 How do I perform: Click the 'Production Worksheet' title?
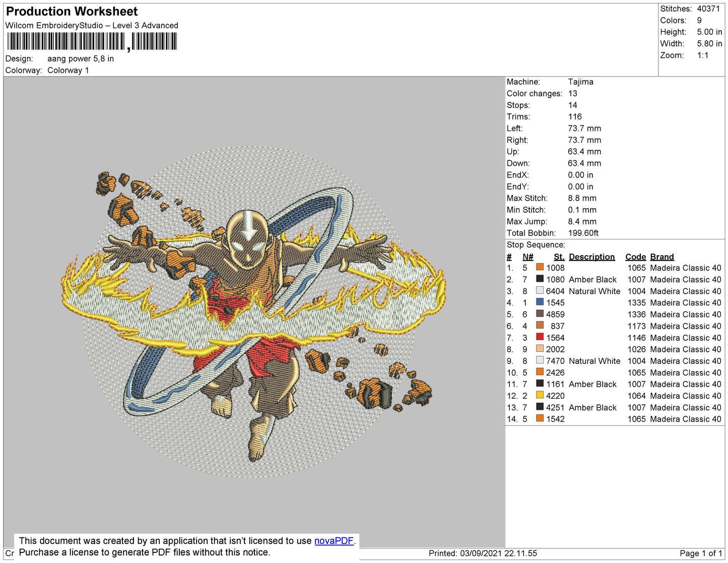[72, 12]
